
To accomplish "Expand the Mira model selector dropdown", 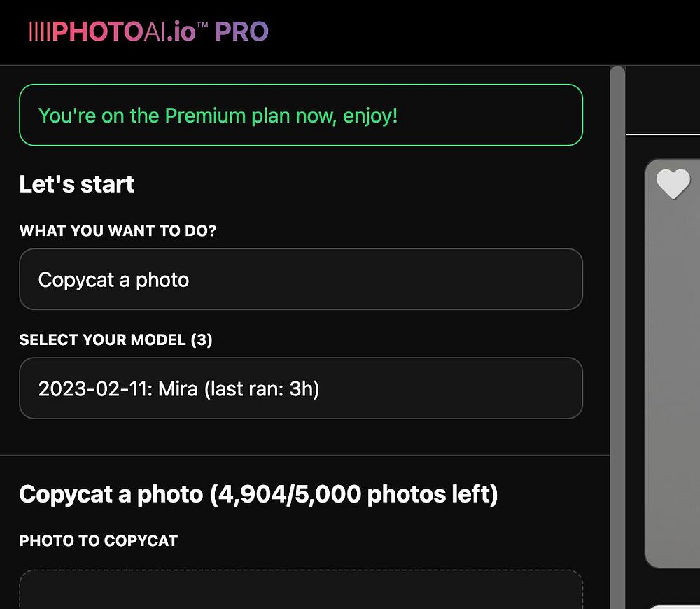I will point(301,388).
